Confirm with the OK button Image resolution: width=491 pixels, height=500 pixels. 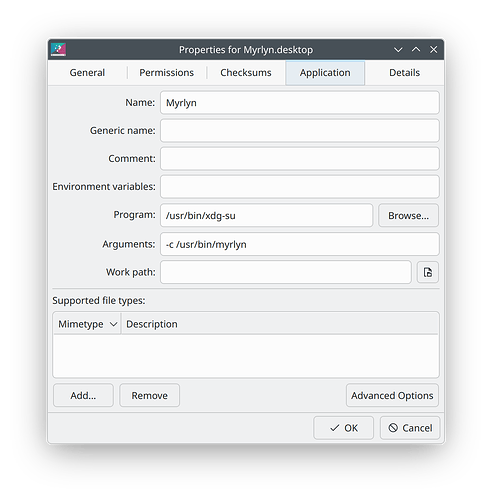click(x=344, y=428)
